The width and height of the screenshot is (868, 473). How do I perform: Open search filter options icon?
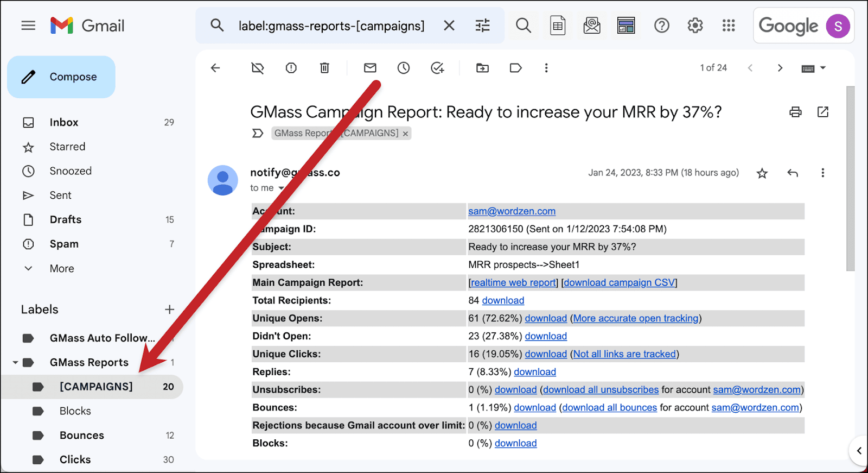pyautogui.click(x=482, y=26)
